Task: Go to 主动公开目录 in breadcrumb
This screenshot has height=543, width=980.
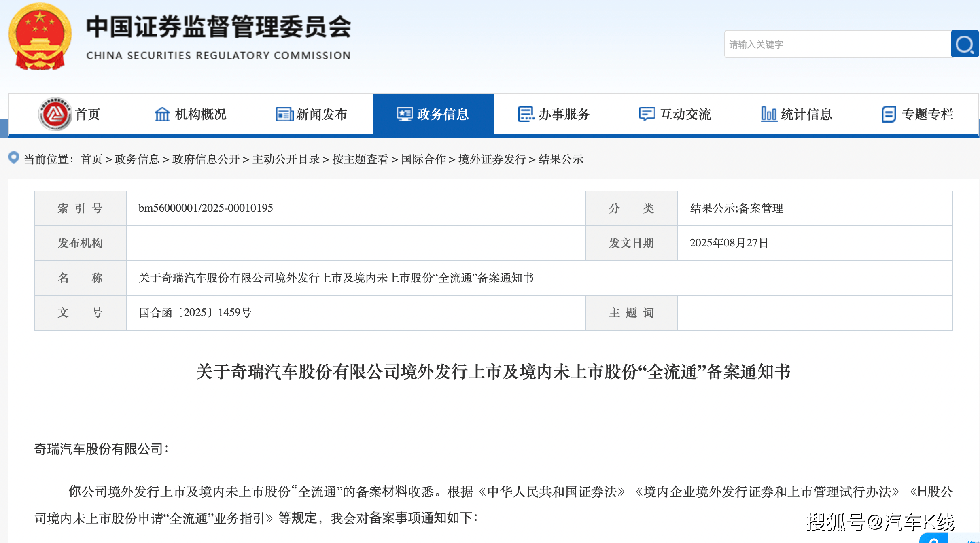Action: coord(286,159)
